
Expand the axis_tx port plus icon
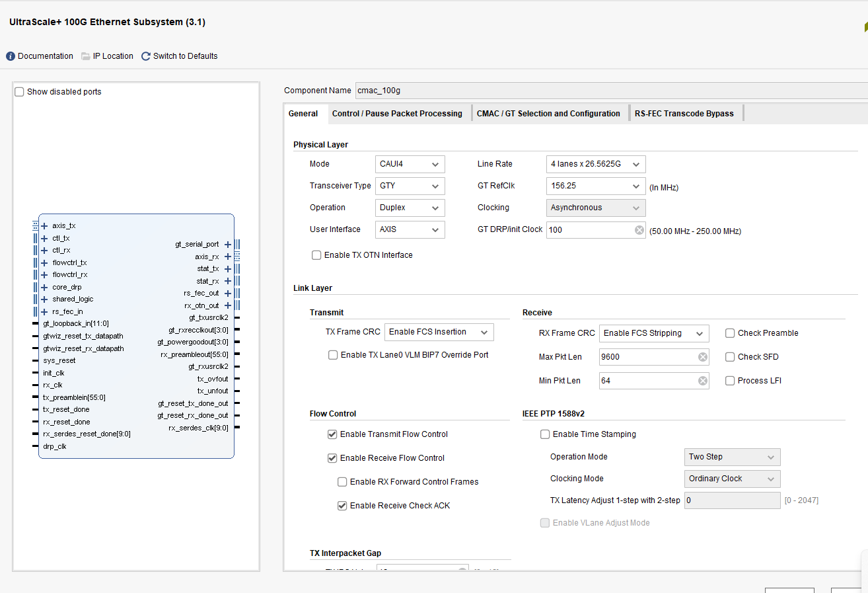(44, 226)
